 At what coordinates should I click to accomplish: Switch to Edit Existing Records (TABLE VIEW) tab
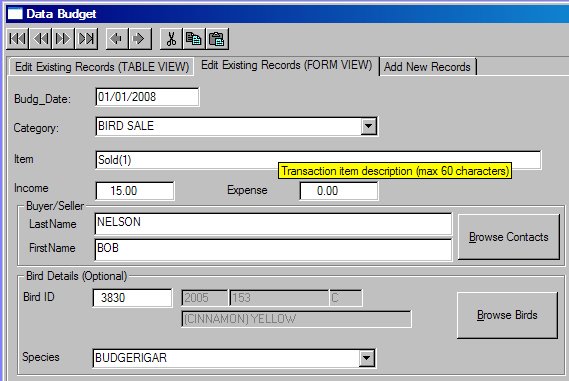coord(102,67)
